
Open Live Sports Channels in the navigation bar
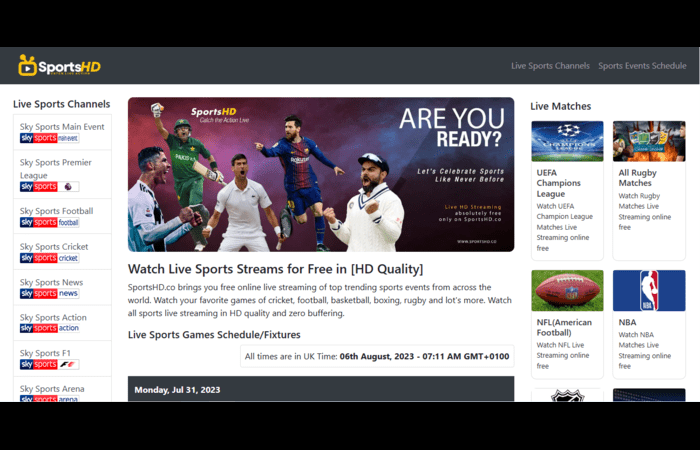[x=550, y=66]
